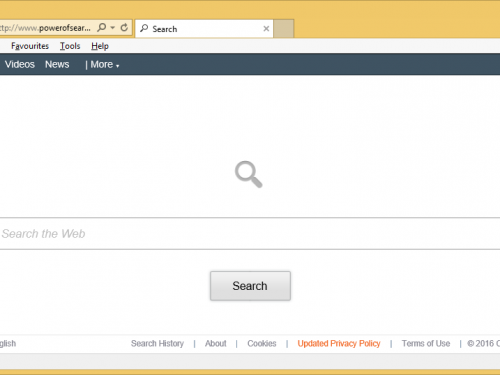Click the address bar search magnifier icon
Viewport: 500px width, 375px height.
click(102, 27)
